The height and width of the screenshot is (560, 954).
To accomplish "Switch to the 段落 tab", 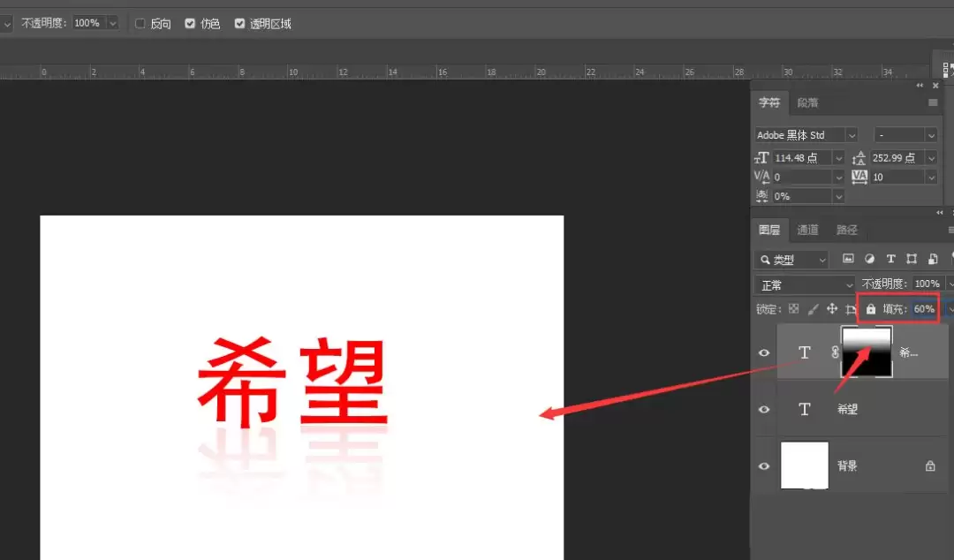I will click(x=808, y=102).
